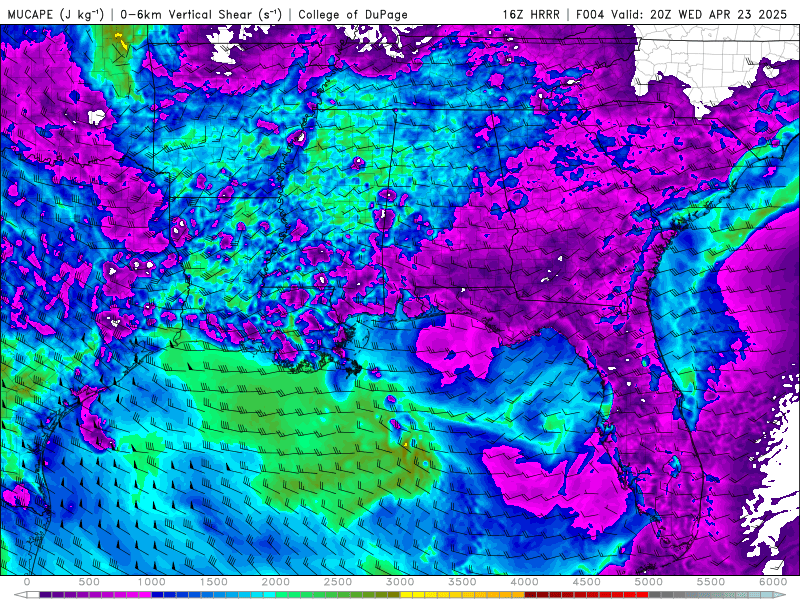Click the F004 Valid 20Z WED APR 23 2025 text
The image size is (800, 600).
682,14
